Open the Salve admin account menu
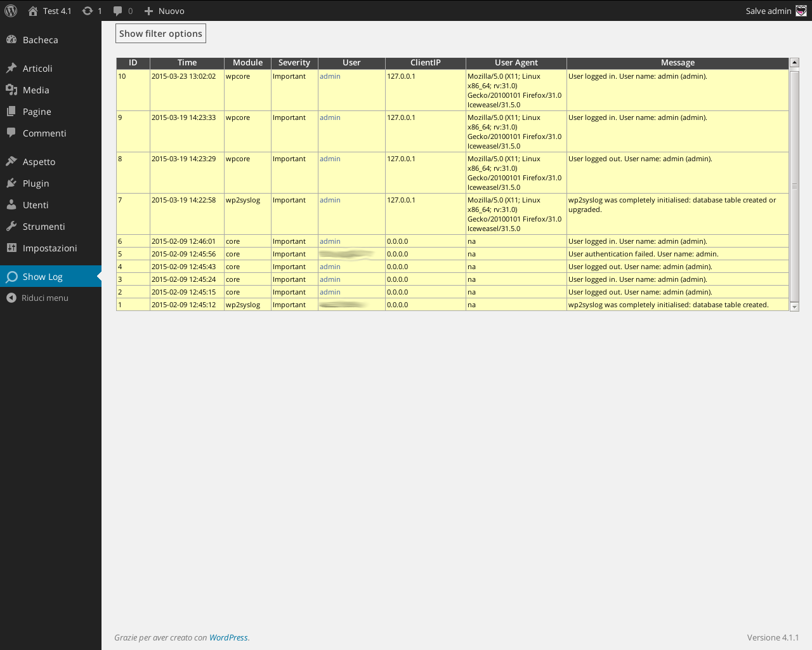 (776, 11)
